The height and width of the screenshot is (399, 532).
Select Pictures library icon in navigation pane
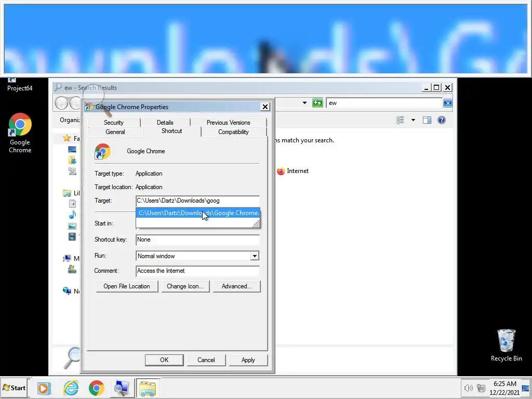pyautogui.click(x=72, y=226)
